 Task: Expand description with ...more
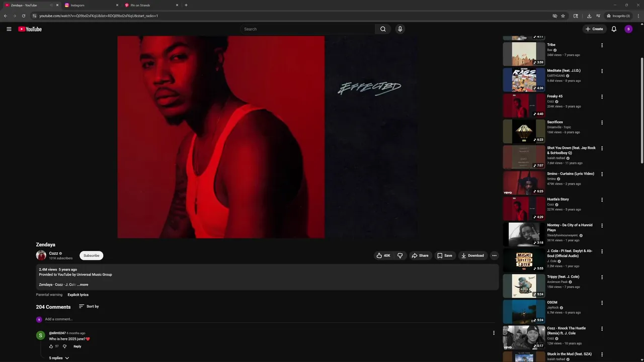pos(83,285)
